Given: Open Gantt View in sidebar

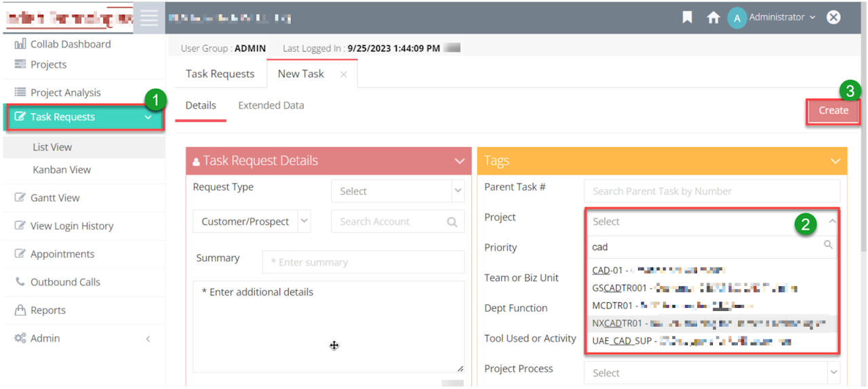Looking at the screenshot, I should pyautogui.click(x=54, y=198).
